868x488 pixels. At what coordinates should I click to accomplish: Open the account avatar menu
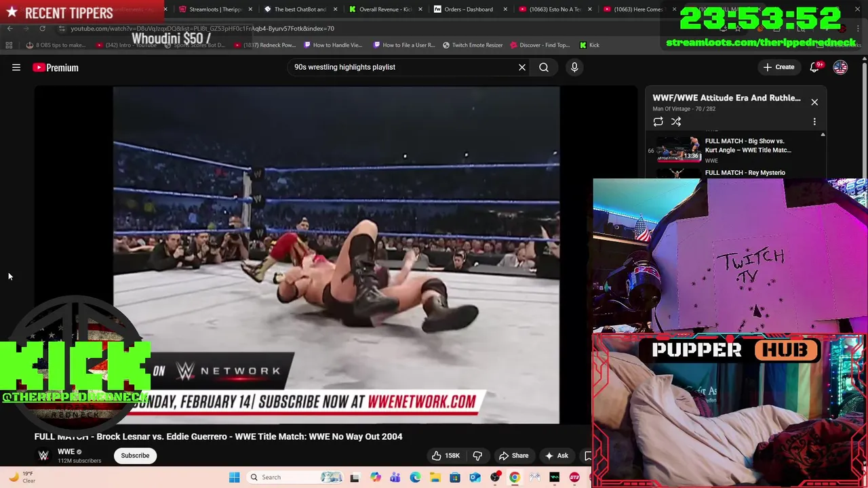840,67
